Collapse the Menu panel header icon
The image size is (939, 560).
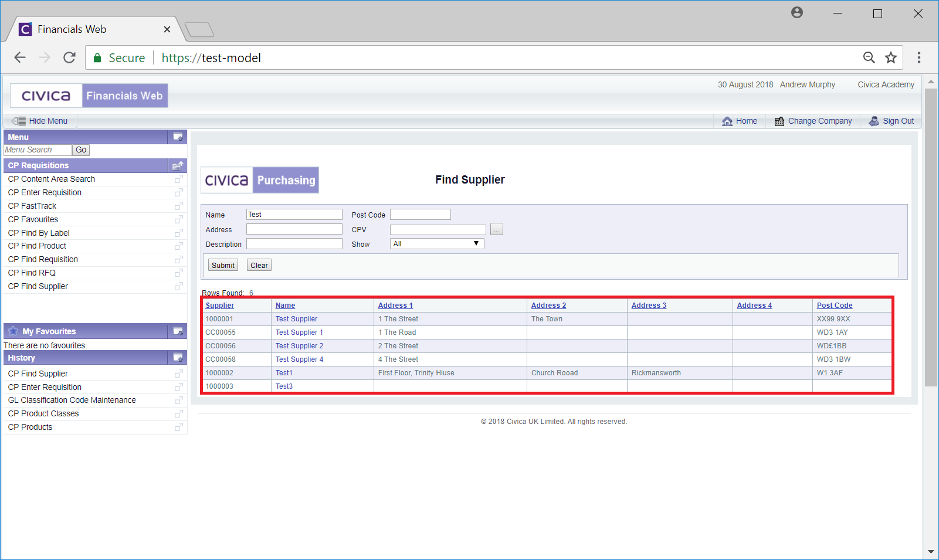[178, 137]
